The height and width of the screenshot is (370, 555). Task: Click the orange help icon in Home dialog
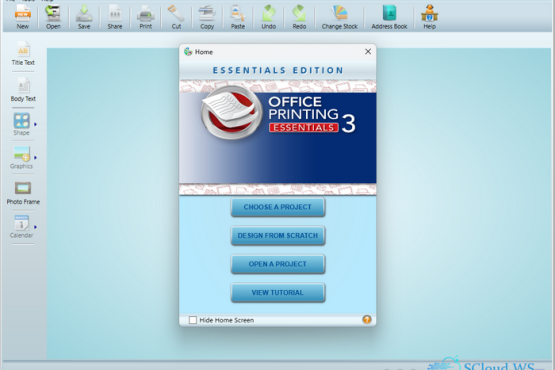pos(367,320)
